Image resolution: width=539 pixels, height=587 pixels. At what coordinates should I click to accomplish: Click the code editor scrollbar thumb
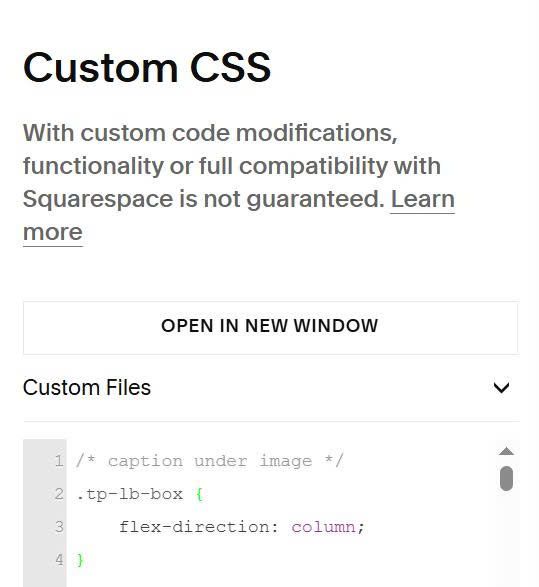click(506, 478)
